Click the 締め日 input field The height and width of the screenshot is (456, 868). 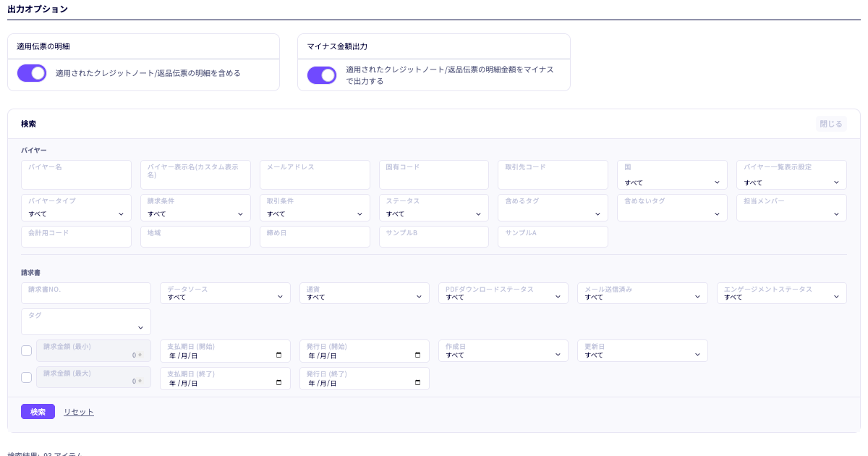click(x=315, y=237)
